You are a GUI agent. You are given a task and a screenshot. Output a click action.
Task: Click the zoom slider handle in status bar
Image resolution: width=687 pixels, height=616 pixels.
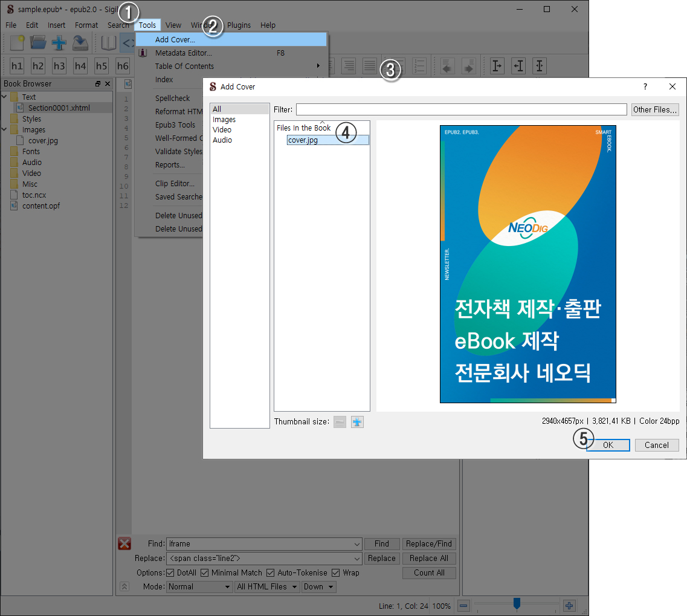click(x=517, y=604)
